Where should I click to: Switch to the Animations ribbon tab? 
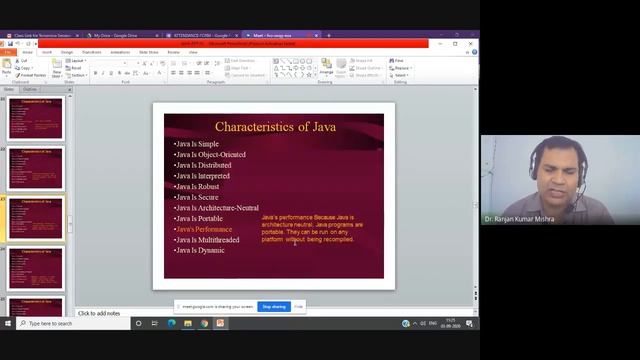point(120,52)
